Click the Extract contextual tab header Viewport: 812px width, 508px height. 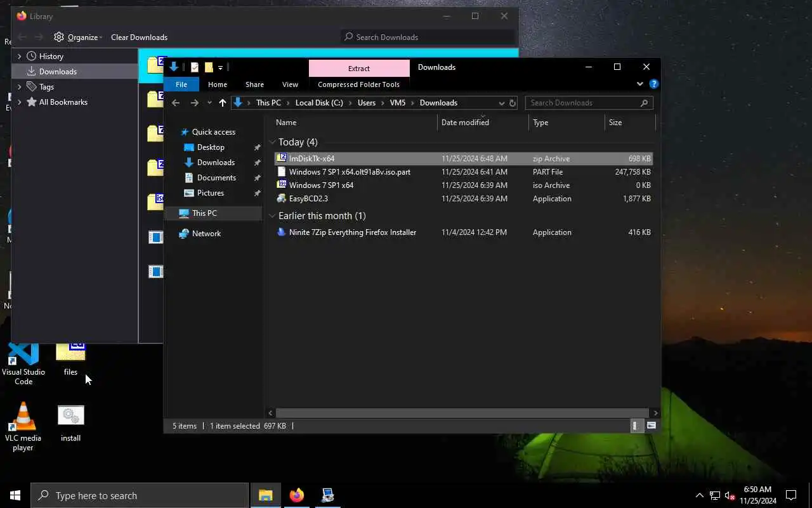[x=359, y=68]
